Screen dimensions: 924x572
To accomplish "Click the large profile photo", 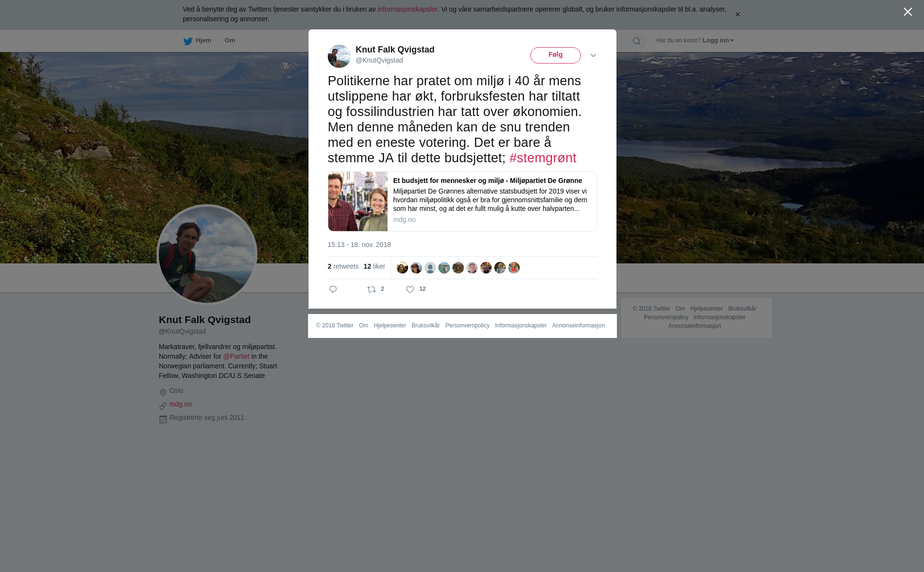I will coord(207,255).
